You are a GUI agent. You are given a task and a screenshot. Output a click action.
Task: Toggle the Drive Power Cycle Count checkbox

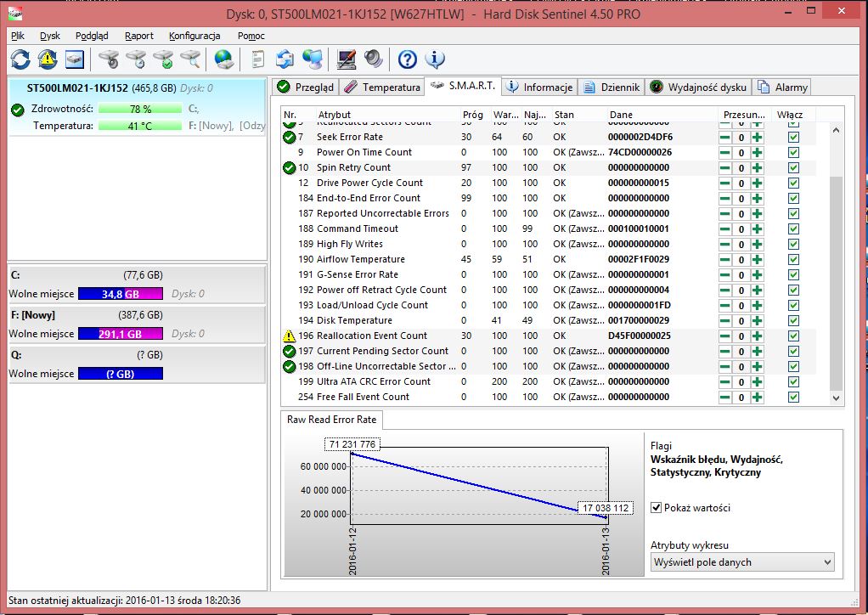click(x=793, y=183)
